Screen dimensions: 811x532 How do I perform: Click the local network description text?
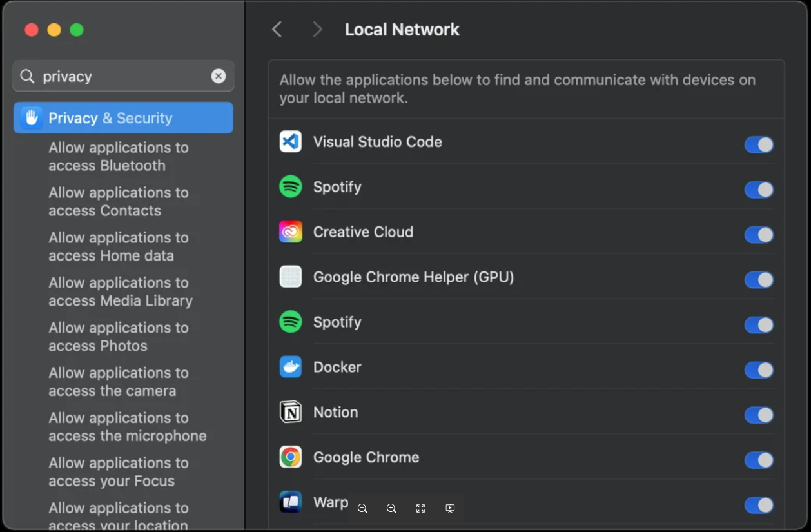click(x=518, y=89)
